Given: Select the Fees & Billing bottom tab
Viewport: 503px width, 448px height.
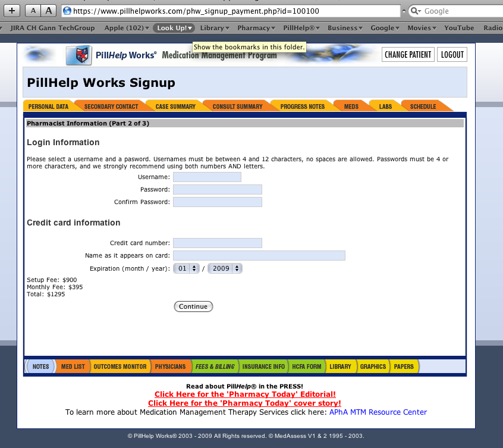Looking at the screenshot, I should click(x=215, y=366).
